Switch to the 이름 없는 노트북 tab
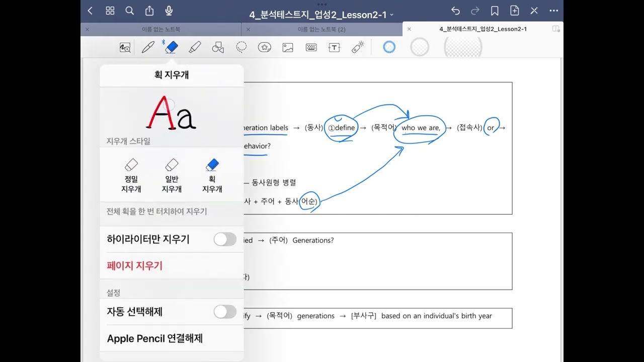The height and width of the screenshot is (362, 644). coord(161,29)
